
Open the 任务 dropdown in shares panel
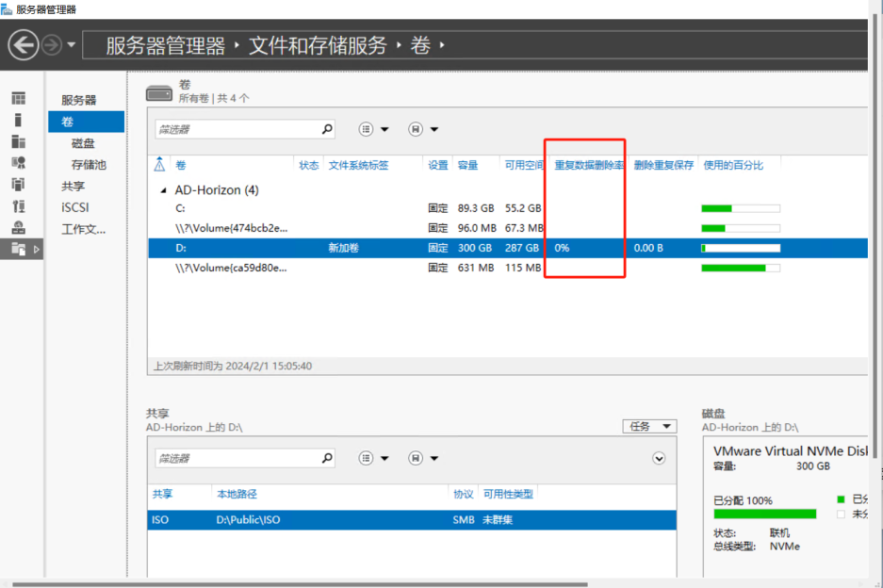[650, 426]
